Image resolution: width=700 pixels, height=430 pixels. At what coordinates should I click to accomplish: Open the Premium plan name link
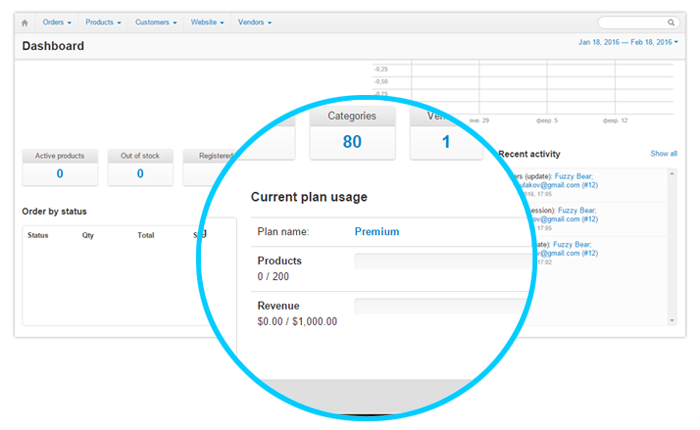point(377,231)
